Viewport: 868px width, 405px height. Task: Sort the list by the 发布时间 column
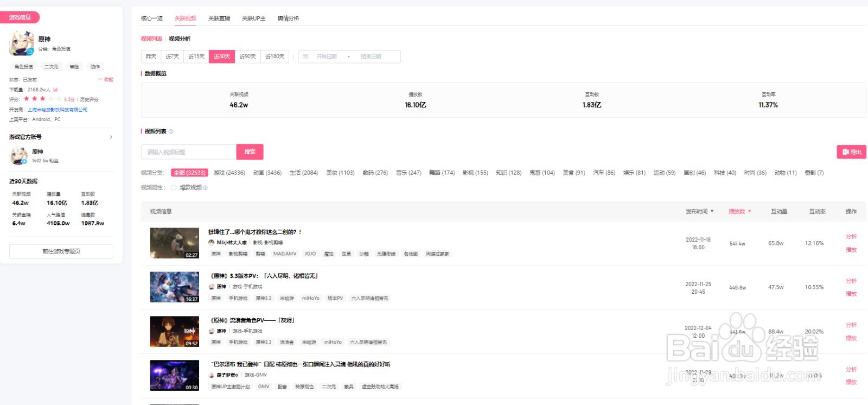pyautogui.click(x=699, y=212)
